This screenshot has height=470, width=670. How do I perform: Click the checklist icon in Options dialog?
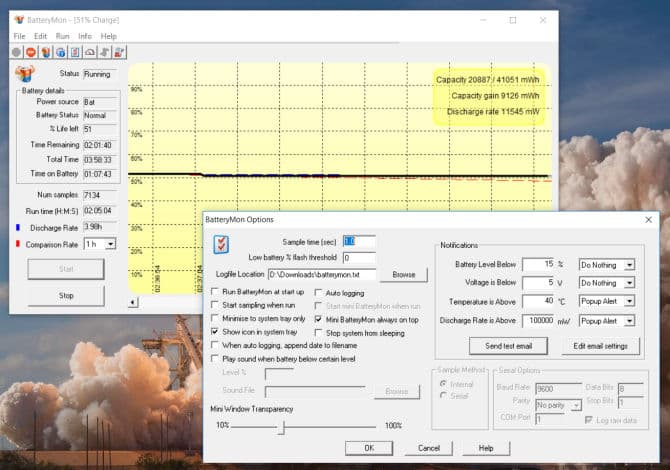click(x=222, y=245)
